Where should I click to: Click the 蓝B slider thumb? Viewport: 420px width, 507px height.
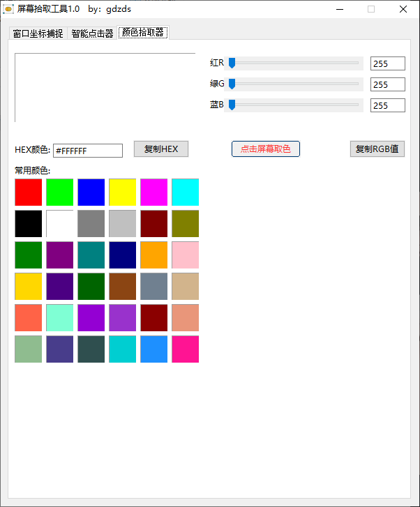pyautogui.click(x=232, y=105)
